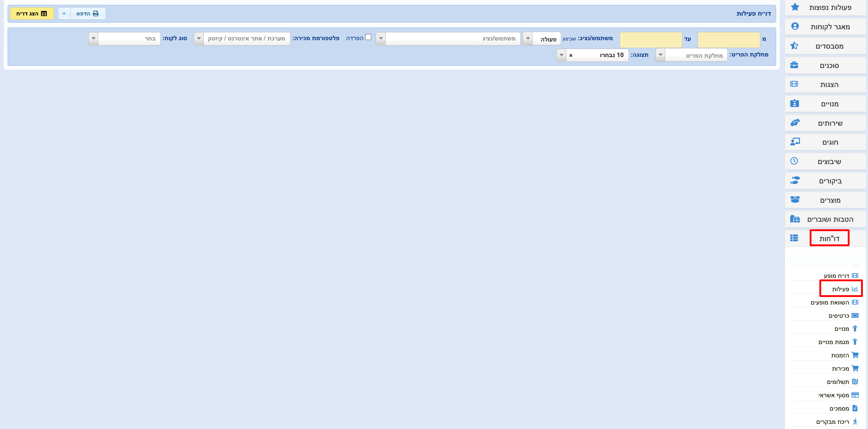
Task: Click the ID badge icon beside מנויים
Action: (x=794, y=103)
